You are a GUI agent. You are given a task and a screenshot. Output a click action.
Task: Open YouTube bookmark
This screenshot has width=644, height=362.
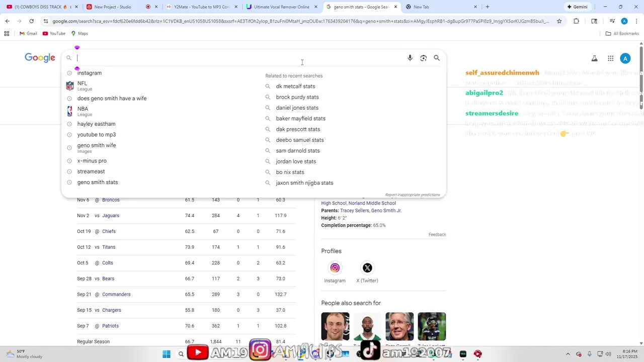click(x=54, y=34)
